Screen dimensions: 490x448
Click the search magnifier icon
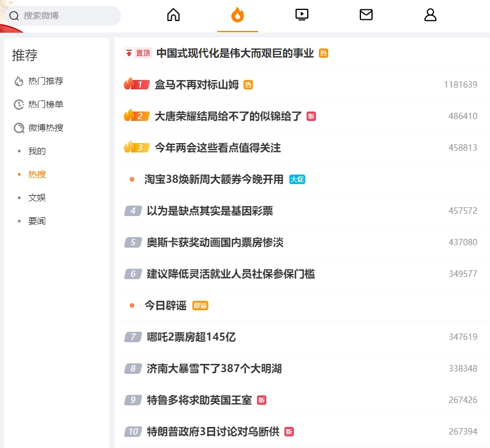coord(14,16)
